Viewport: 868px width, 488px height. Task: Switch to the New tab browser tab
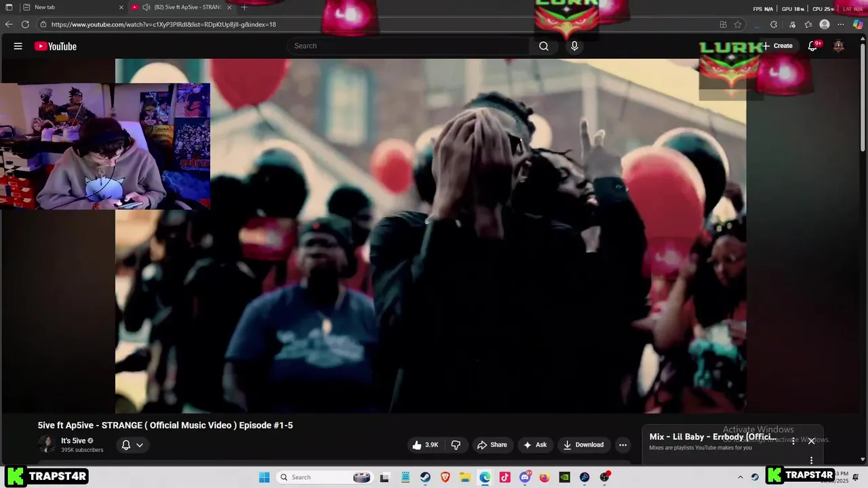click(73, 7)
